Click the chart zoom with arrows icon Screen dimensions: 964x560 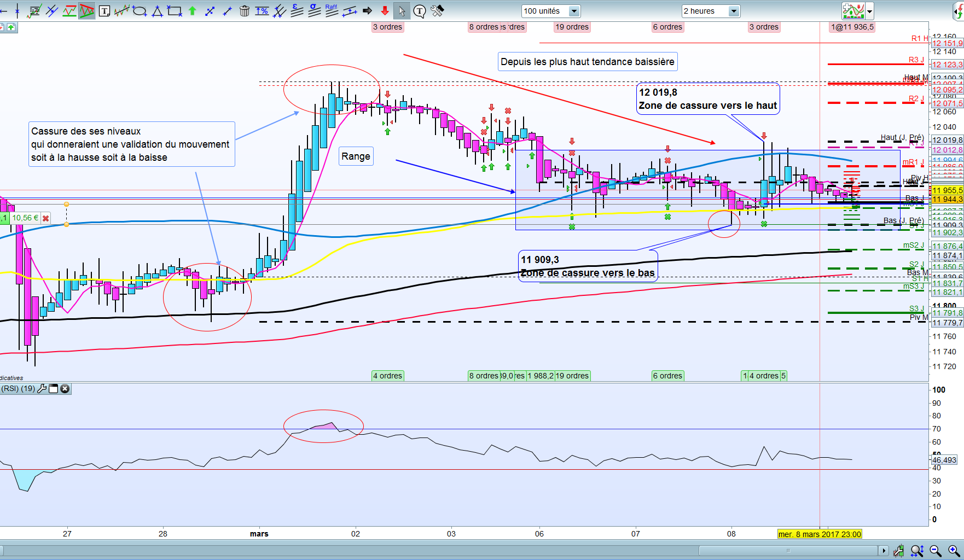click(917, 551)
